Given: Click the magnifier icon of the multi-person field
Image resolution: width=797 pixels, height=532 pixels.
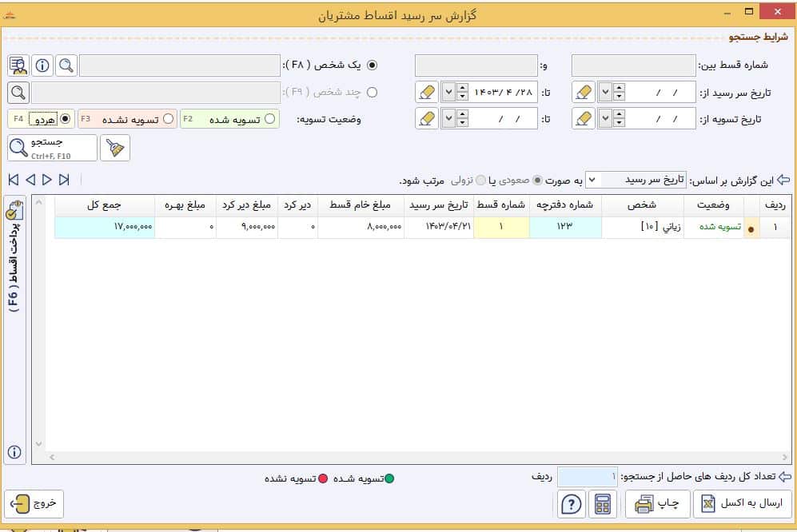Looking at the screenshot, I should click(18, 93).
